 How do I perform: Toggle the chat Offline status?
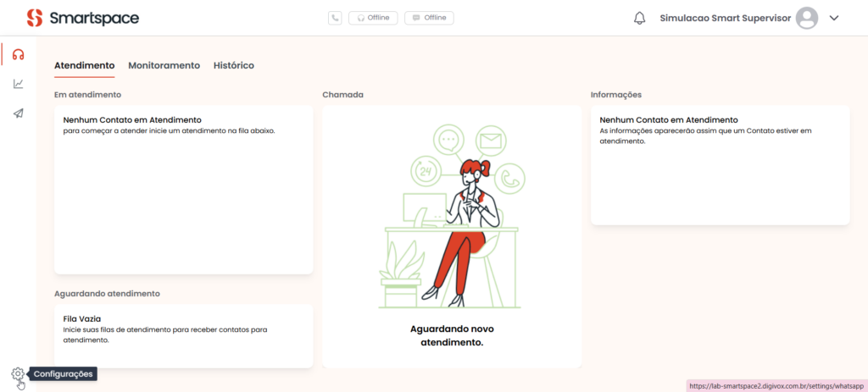click(x=429, y=18)
